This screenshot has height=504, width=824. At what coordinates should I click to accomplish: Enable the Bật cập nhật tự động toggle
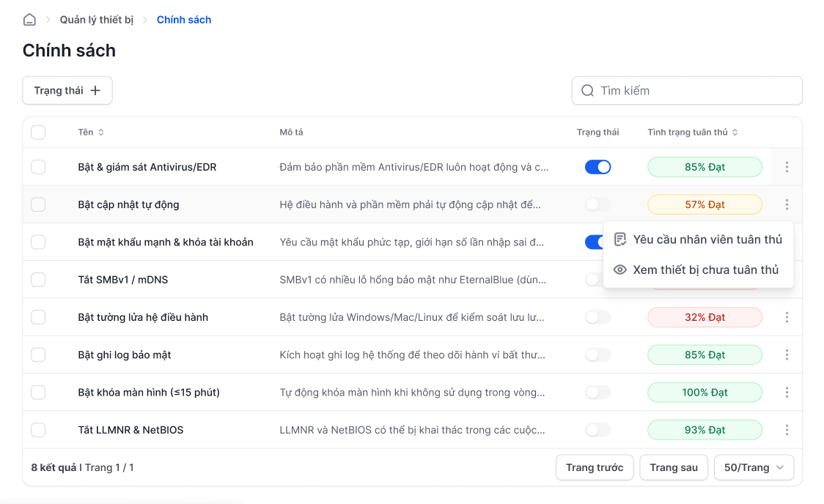pos(598,205)
